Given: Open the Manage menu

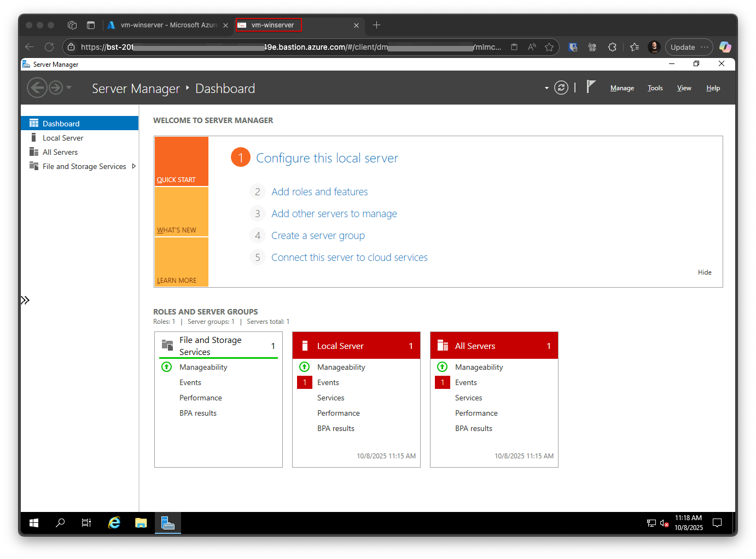Looking at the screenshot, I should coord(622,88).
